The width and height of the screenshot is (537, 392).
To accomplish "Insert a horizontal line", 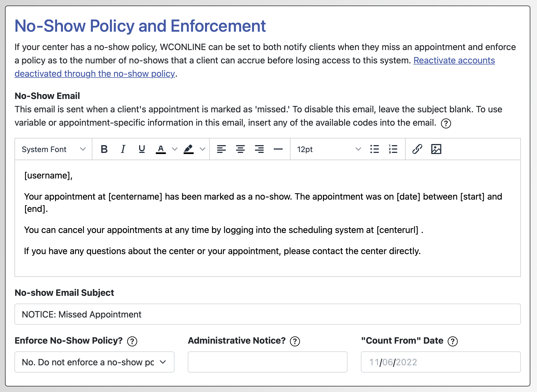I will 278,149.
